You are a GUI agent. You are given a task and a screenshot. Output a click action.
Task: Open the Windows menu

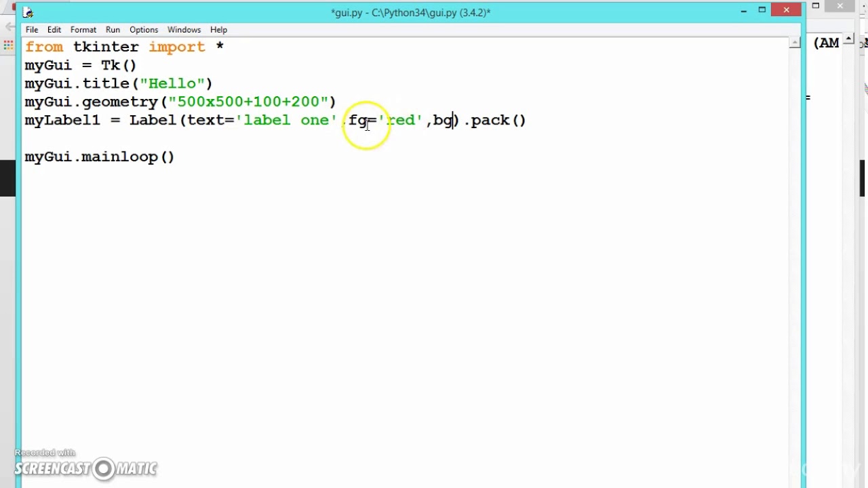(x=184, y=30)
